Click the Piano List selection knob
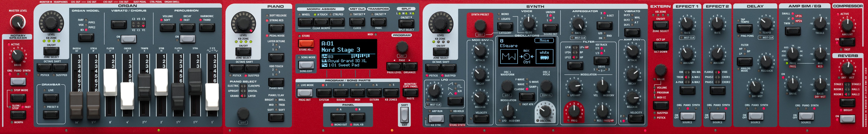This screenshot has width=868, height=134. (243, 113)
